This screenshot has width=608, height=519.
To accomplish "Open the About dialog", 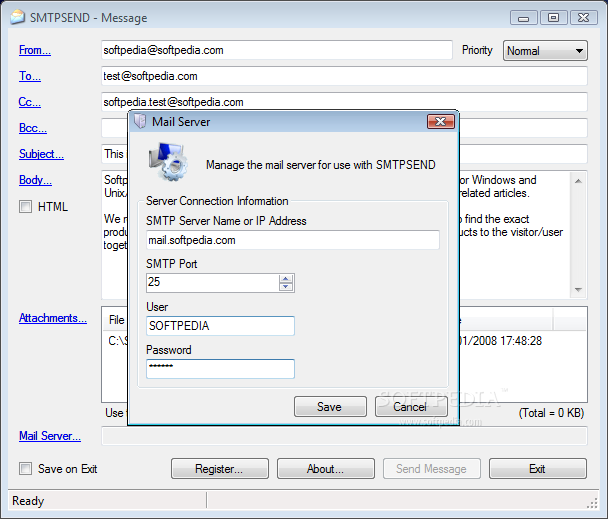I will [x=326, y=469].
